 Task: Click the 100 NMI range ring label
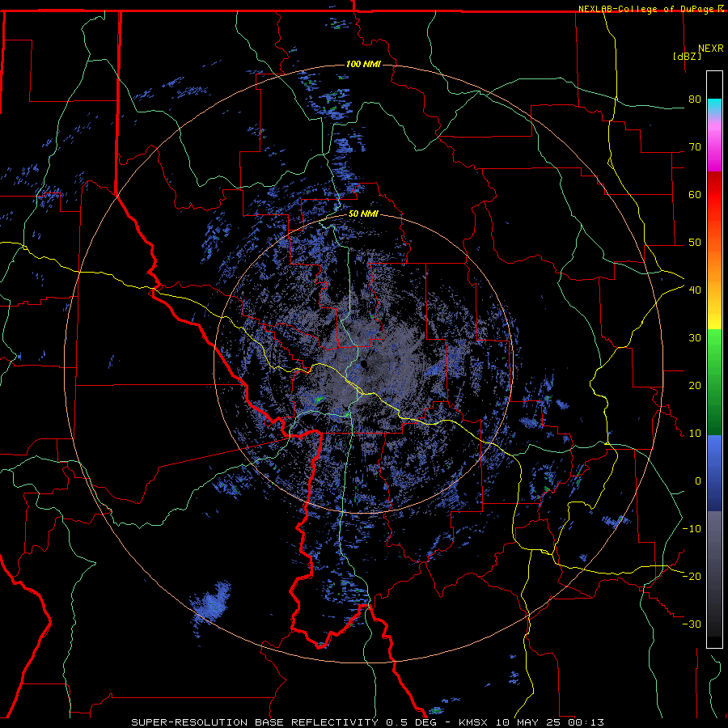pyautogui.click(x=363, y=64)
